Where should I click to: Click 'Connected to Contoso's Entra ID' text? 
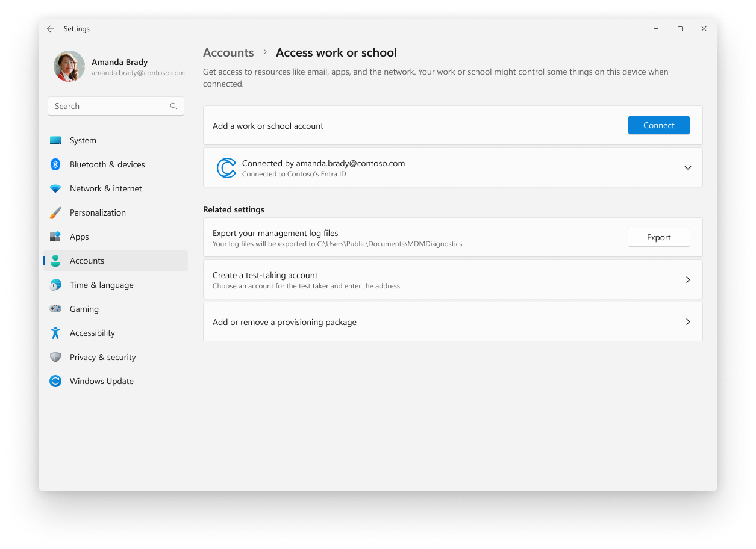coord(294,174)
